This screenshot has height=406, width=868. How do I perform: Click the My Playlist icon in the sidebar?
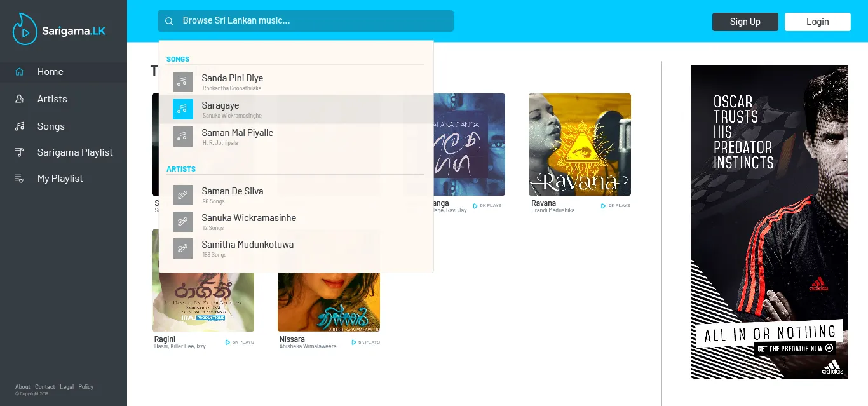click(20, 179)
